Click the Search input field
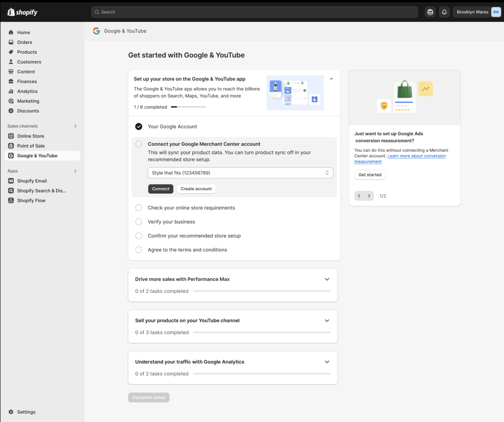This screenshot has width=504, height=422. 255,12
